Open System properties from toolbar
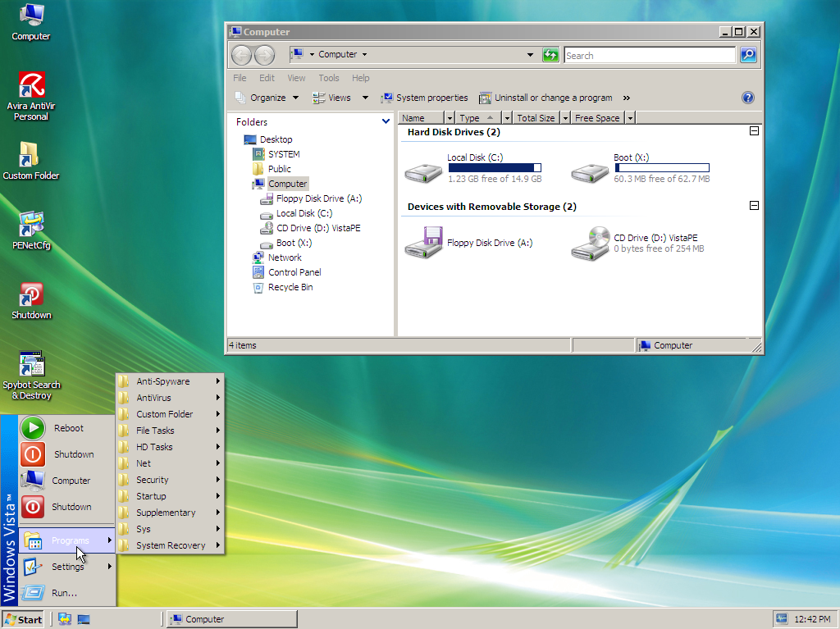 [424, 98]
